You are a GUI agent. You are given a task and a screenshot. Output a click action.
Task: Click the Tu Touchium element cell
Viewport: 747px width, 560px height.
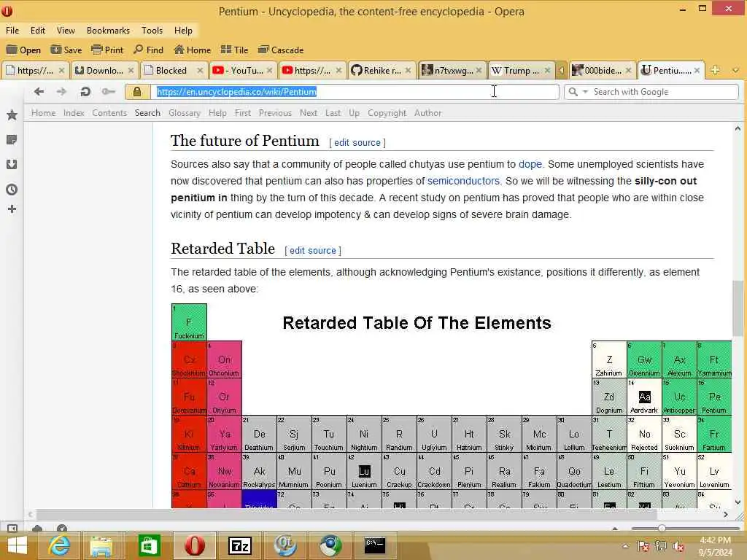[x=329, y=434]
